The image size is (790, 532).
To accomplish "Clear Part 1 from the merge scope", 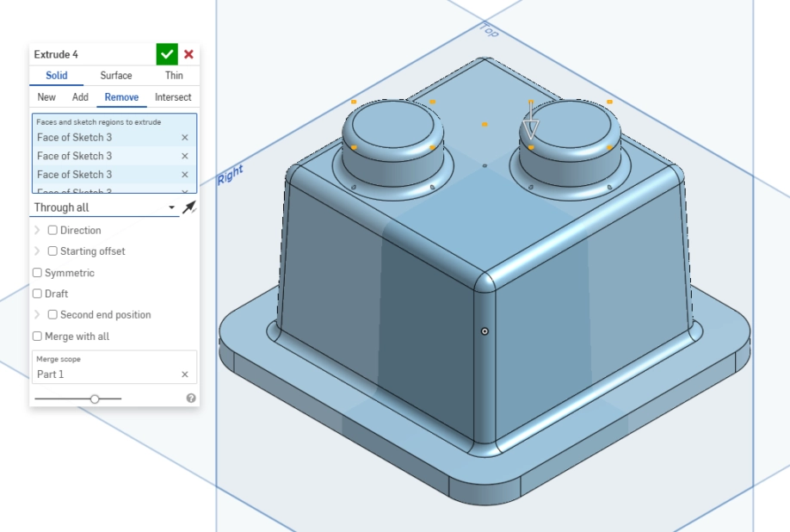I will click(x=185, y=374).
